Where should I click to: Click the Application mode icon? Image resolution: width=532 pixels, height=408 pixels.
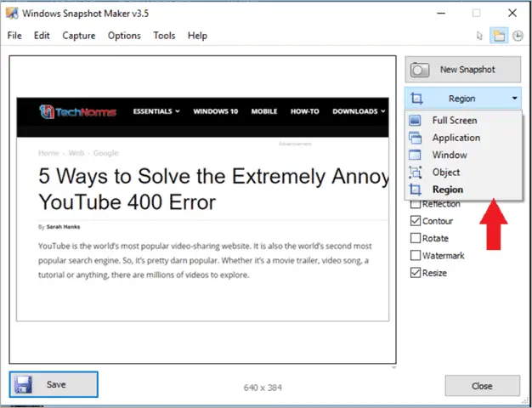415,138
